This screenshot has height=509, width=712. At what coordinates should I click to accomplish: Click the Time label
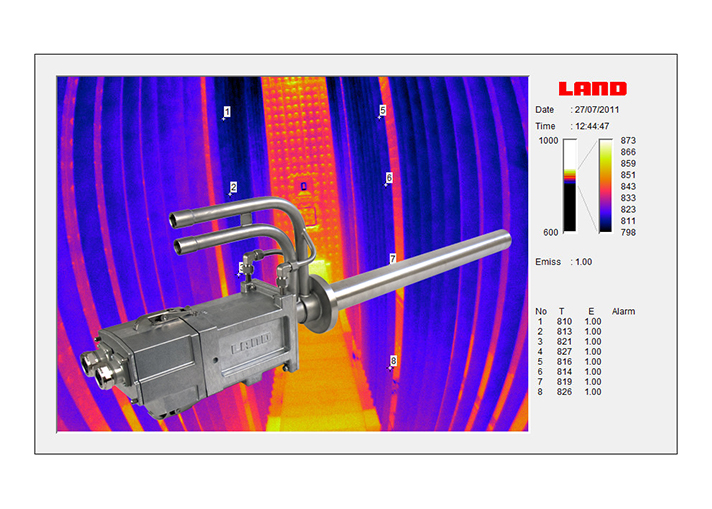click(x=545, y=126)
